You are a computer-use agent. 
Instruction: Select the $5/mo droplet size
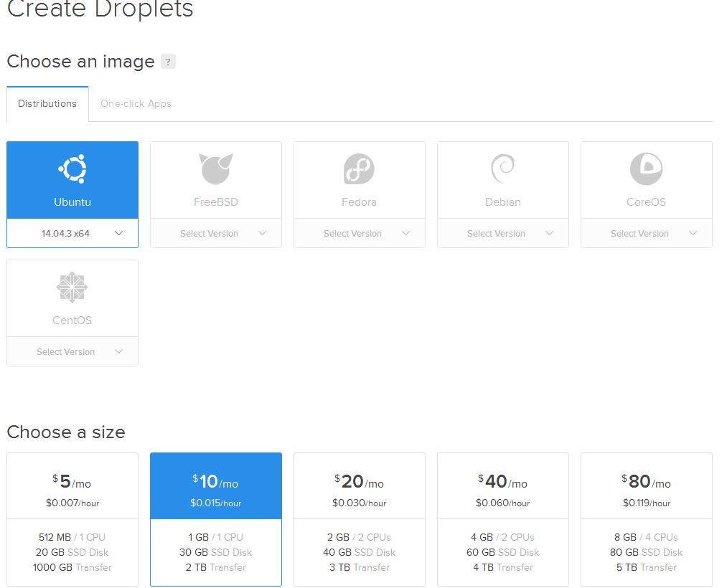(x=72, y=519)
